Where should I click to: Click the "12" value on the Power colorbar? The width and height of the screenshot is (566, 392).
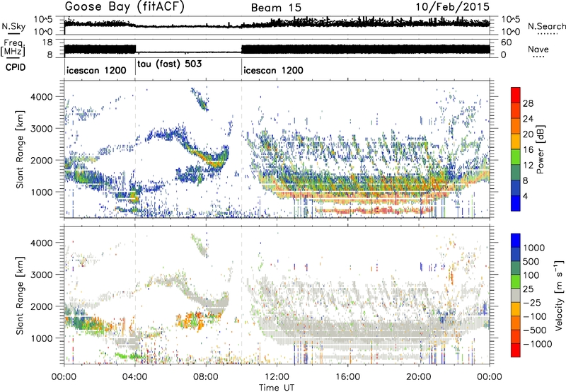[528, 166]
